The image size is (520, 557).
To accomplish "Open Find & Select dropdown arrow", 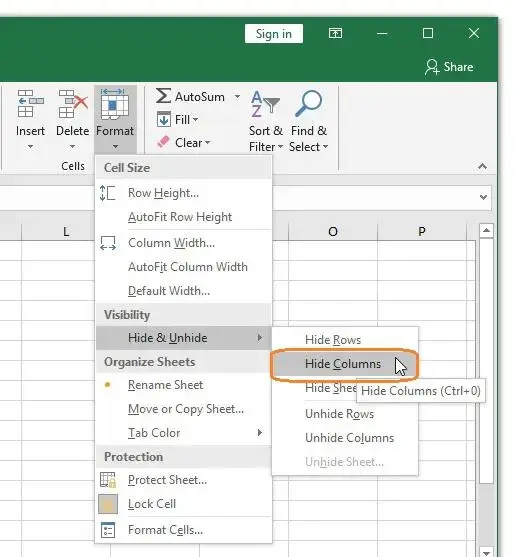I will click(325, 147).
